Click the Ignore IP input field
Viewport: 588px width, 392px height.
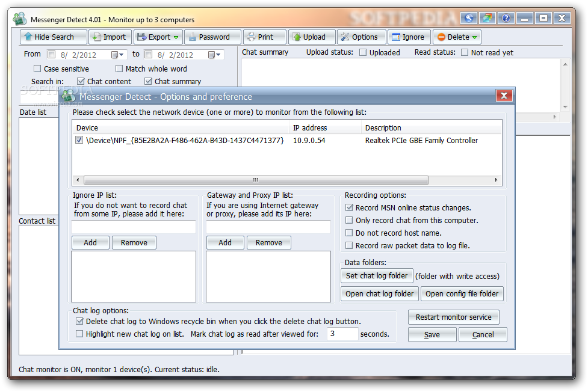(134, 227)
